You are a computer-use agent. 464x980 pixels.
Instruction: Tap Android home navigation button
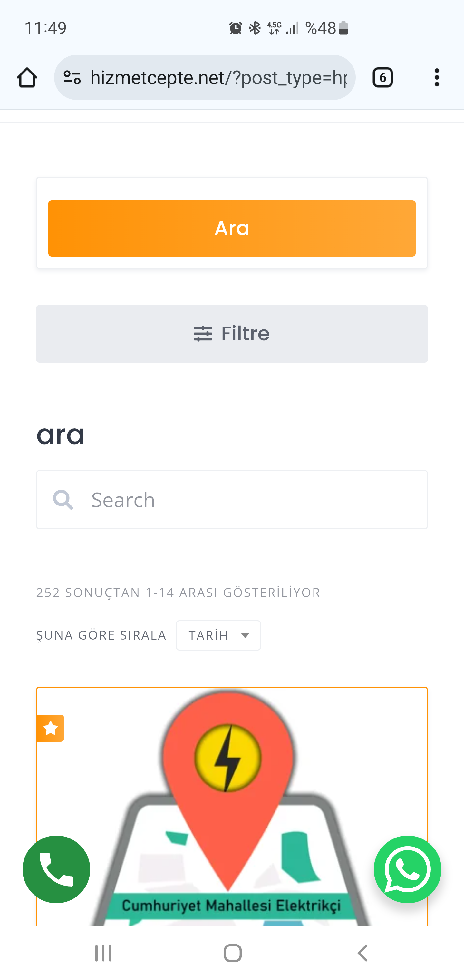click(232, 953)
